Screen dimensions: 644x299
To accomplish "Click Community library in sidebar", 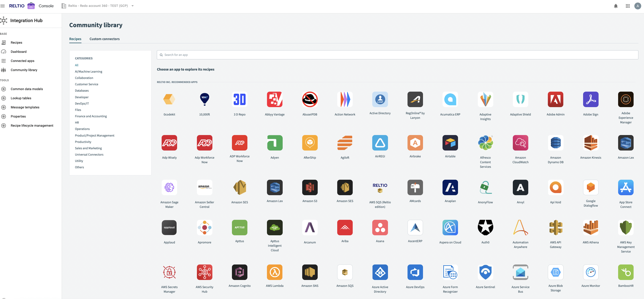I will pos(24,70).
